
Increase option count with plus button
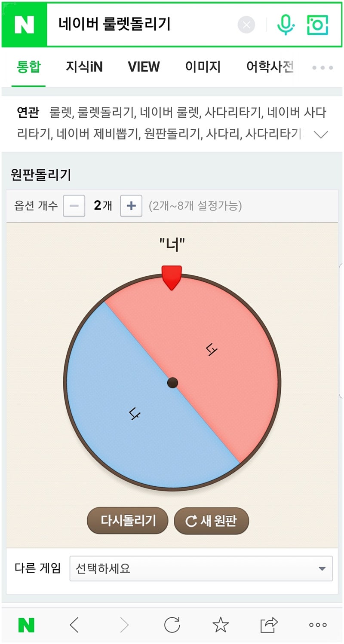[x=131, y=206]
